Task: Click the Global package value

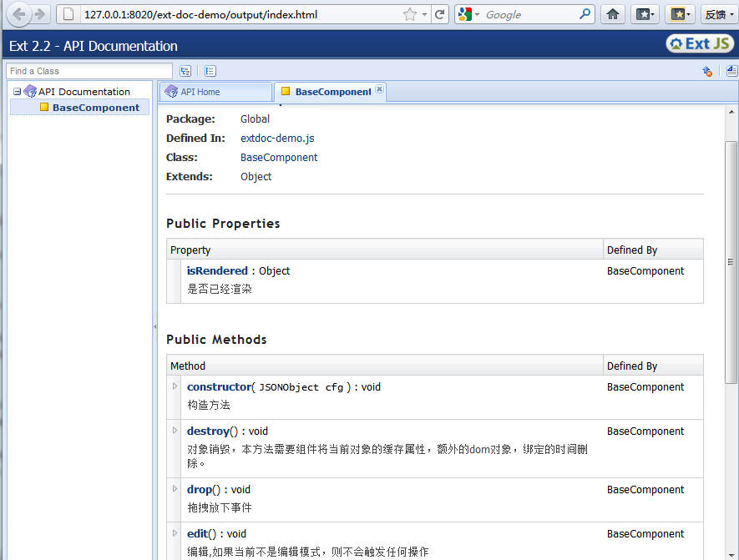Action: [255, 119]
